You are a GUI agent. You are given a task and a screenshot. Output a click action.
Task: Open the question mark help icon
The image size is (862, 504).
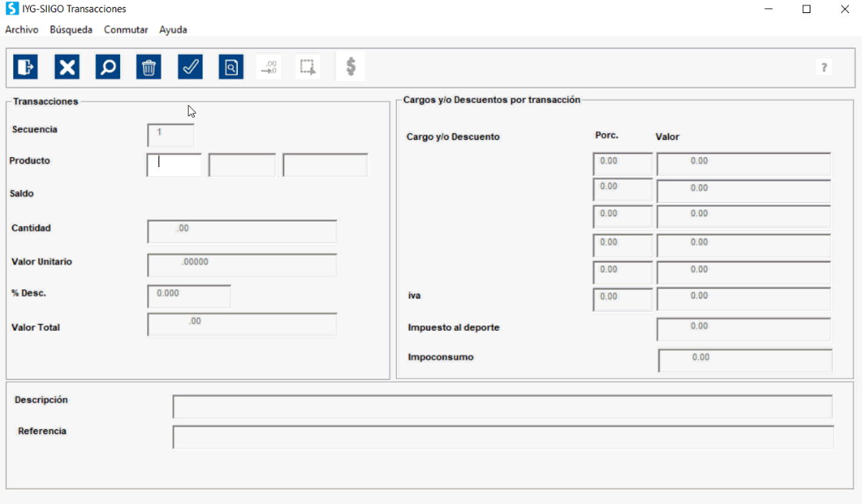coord(824,67)
